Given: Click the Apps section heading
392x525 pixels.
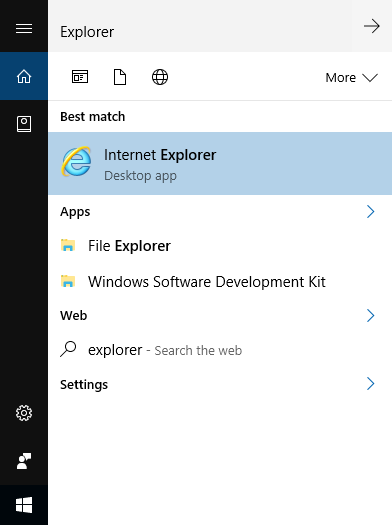Looking at the screenshot, I should [75, 212].
